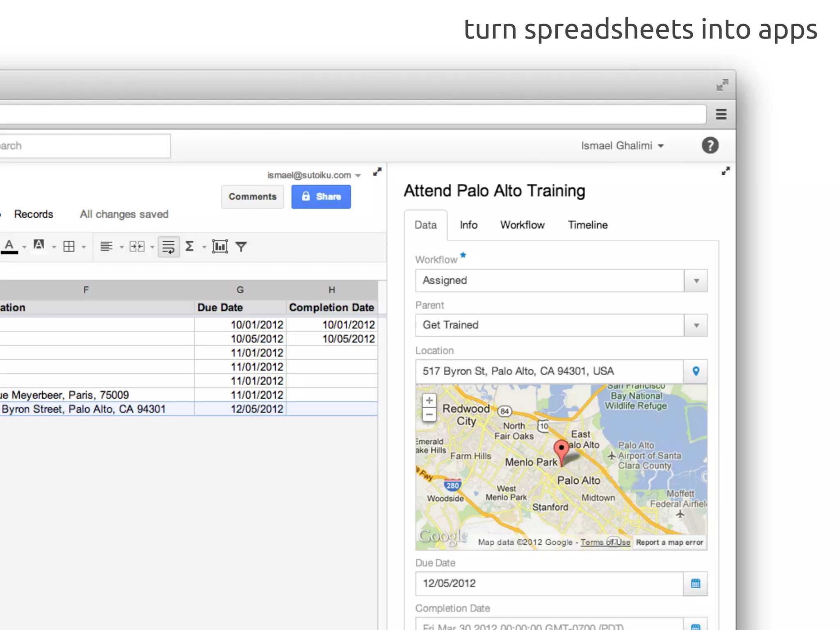Click the Comments button
840x630 pixels.
pos(253,197)
